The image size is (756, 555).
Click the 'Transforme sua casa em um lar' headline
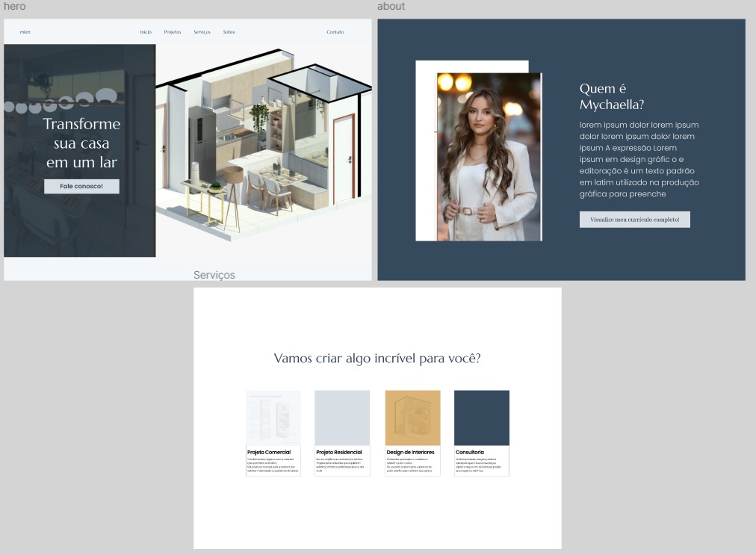(x=81, y=143)
